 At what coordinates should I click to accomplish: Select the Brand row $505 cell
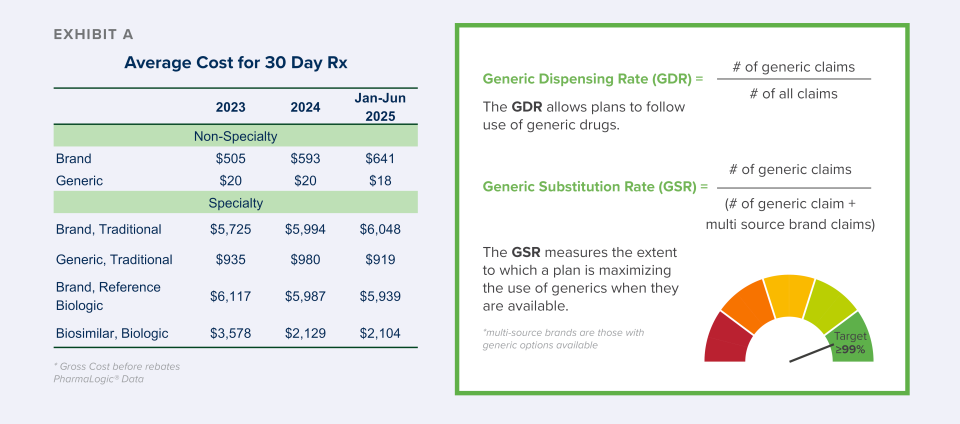click(231, 159)
